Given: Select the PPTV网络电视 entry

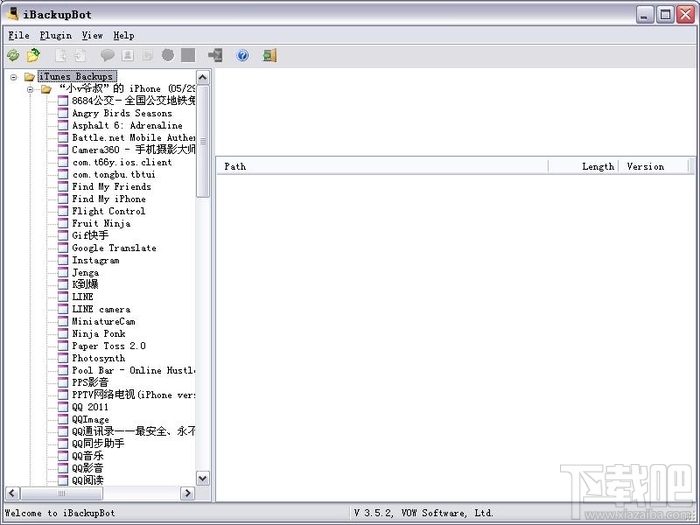Looking at the screenshot, I should [133, 395].
